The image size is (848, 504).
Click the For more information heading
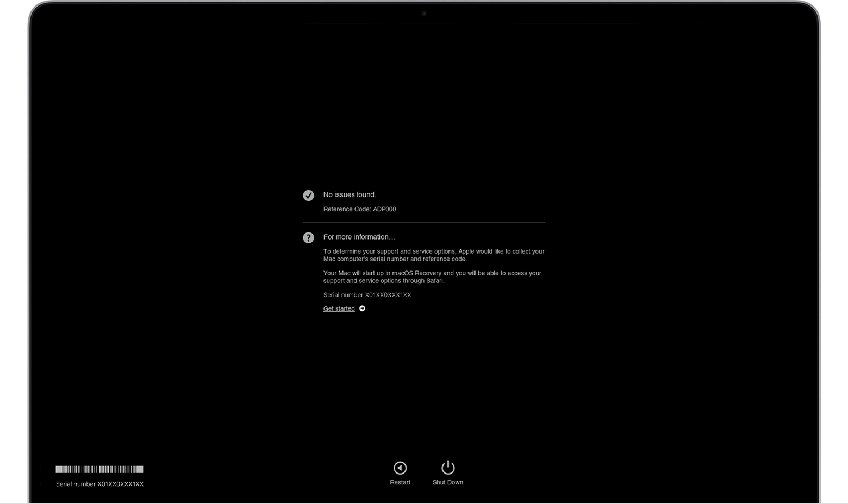coord(359,237)
